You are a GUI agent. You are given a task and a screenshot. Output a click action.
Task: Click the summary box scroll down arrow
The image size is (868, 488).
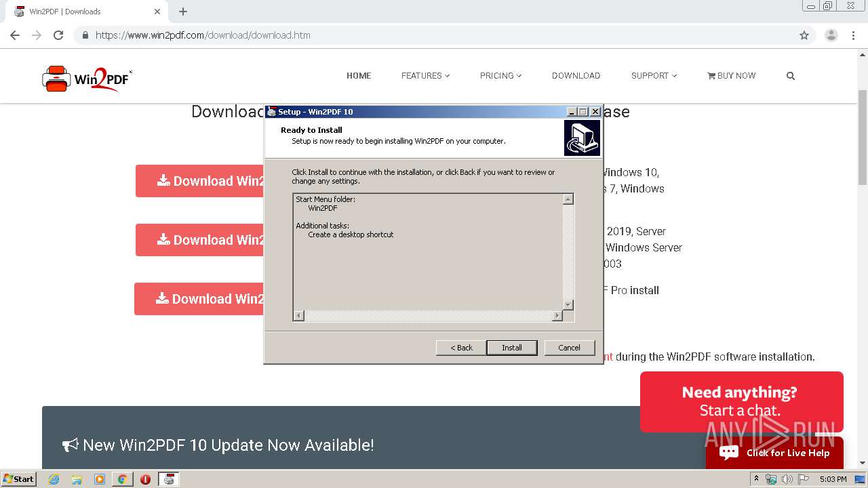[568, 305]
